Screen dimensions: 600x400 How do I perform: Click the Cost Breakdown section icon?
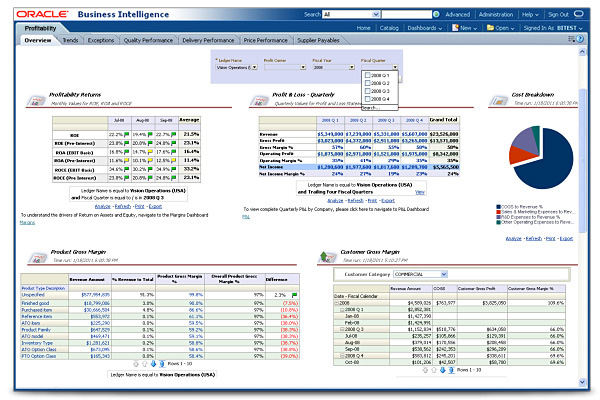(498, 101)
